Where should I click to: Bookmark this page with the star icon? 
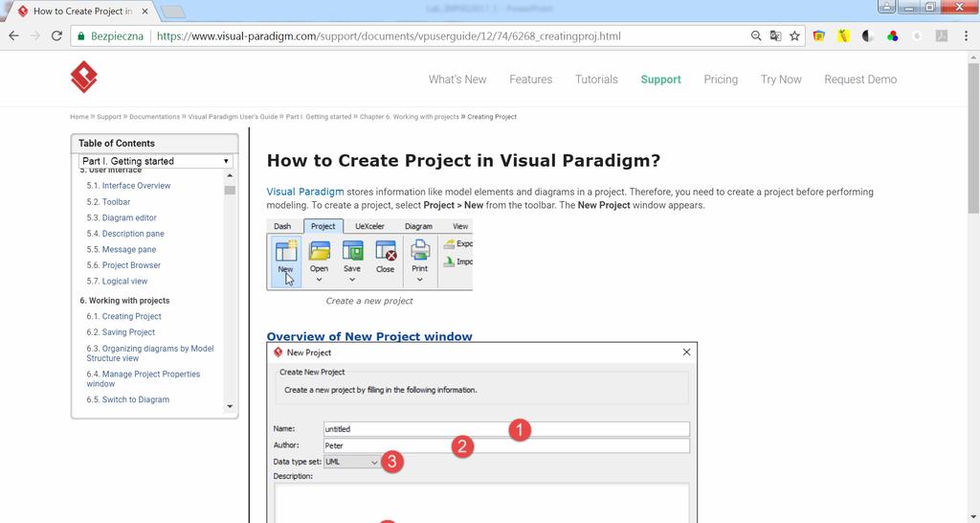(x=794, y=36)
